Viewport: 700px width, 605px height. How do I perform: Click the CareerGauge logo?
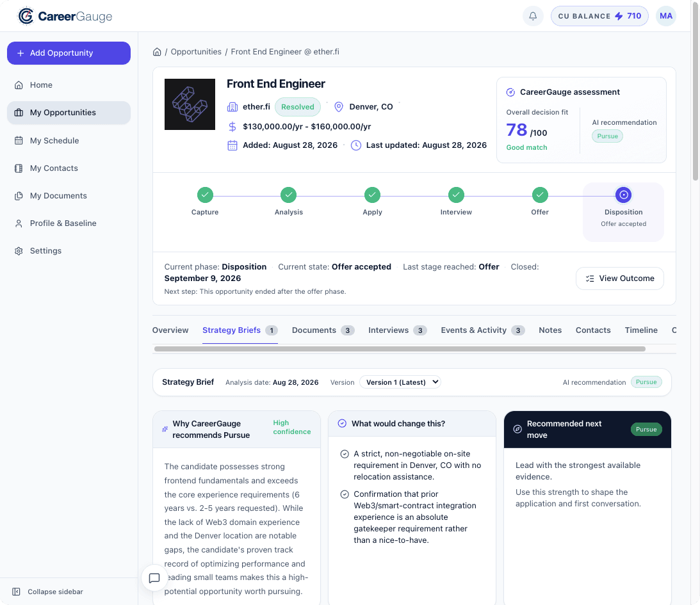(65, 16)
